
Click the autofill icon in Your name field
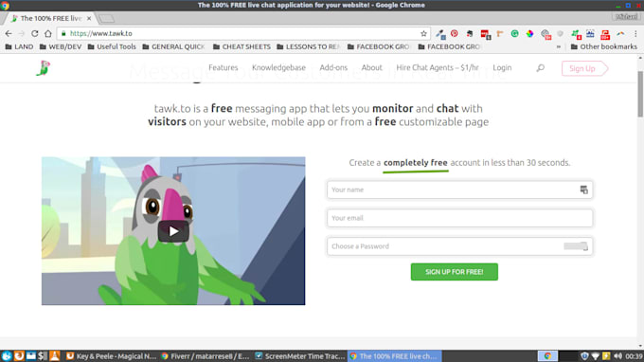583,190
